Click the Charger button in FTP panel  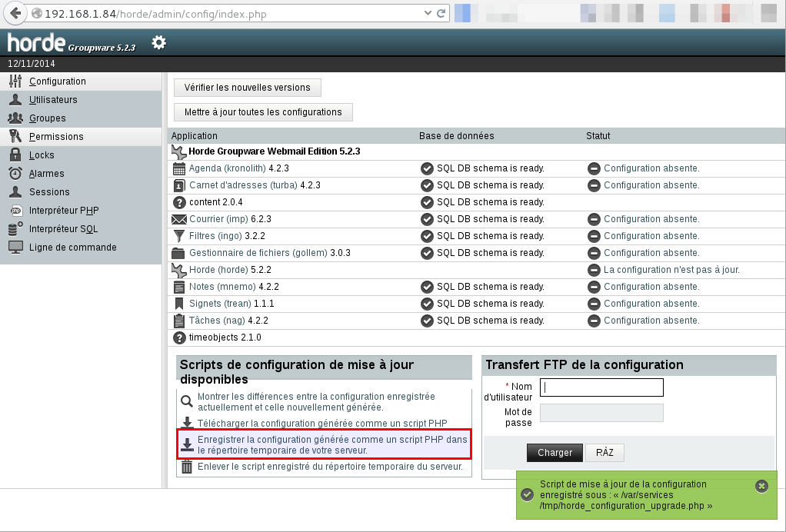(555, 453)
